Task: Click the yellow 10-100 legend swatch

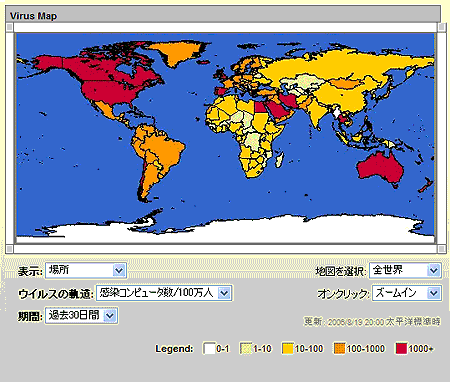Action: click(287, 349)
